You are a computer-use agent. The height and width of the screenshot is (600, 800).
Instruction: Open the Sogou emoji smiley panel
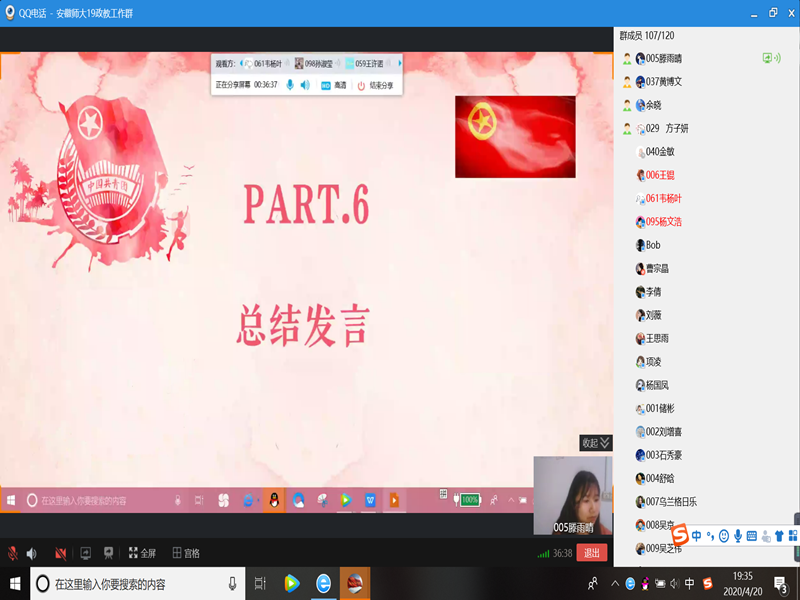(x=723, y=536)
